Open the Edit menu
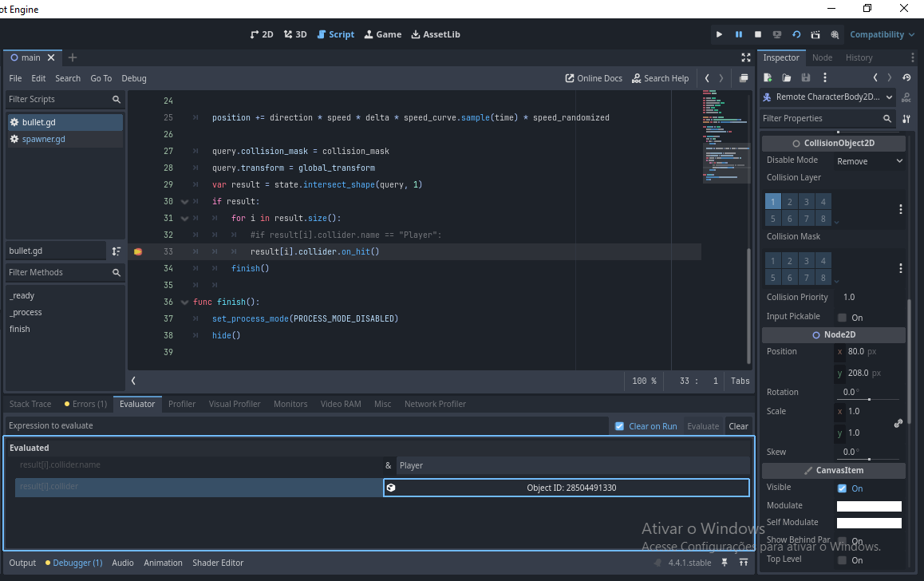This screenshot has height=581, width=924. 38,78
